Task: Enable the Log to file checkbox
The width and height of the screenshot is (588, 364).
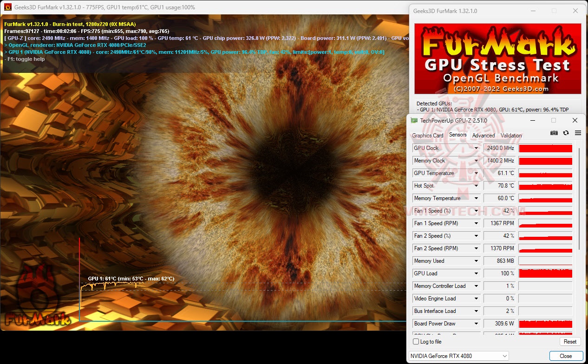Action: pyautogui.click(x=416, y=342)
